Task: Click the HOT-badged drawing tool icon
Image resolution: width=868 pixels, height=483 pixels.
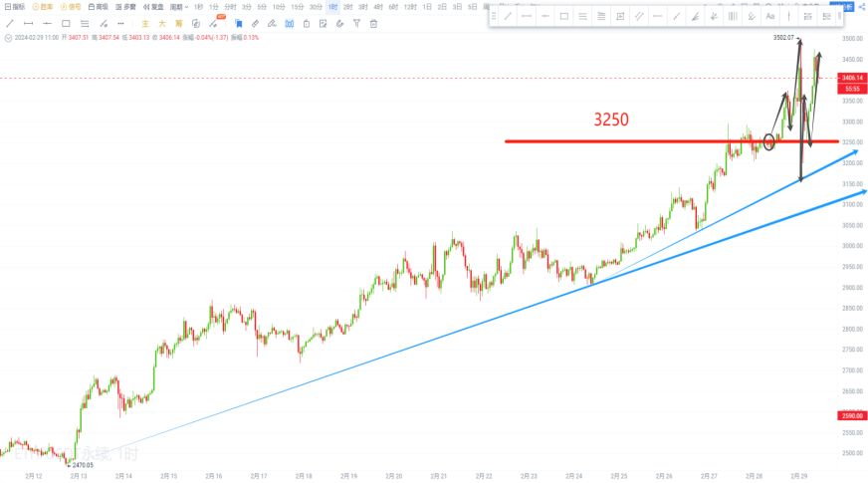Action: coord(214,23)
